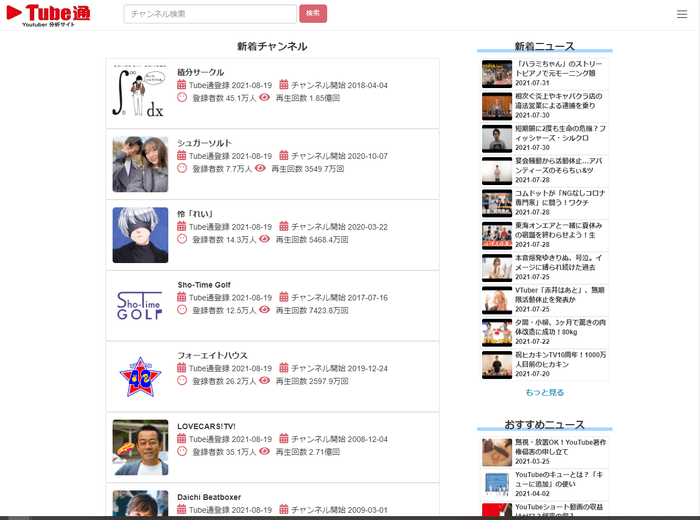
Task: Open the コムドット news headline
Action: tap(562, 200)
